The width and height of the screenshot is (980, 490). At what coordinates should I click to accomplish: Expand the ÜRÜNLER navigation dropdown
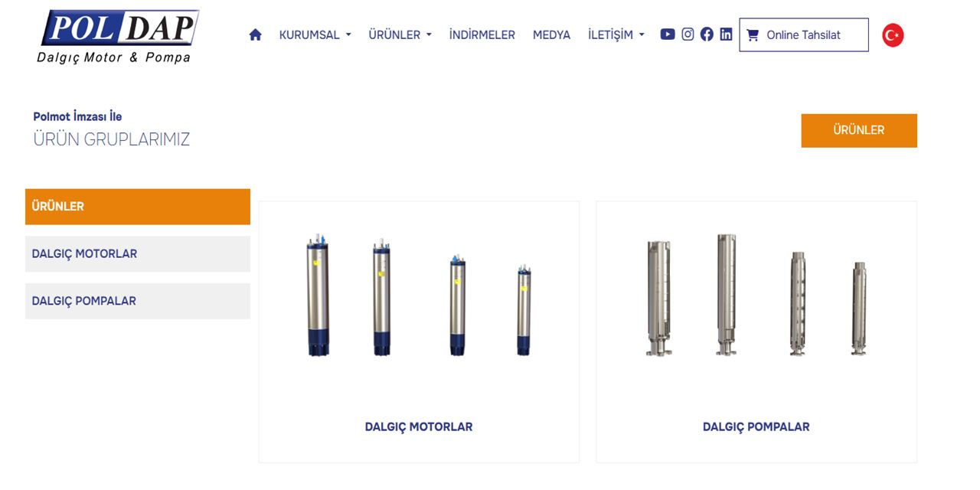400,35
